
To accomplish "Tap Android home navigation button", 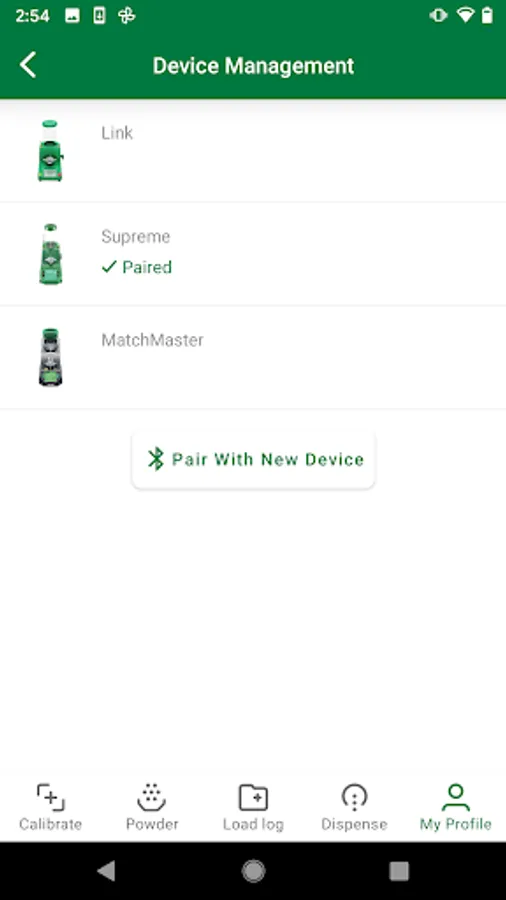I will [x=253, y=871].
